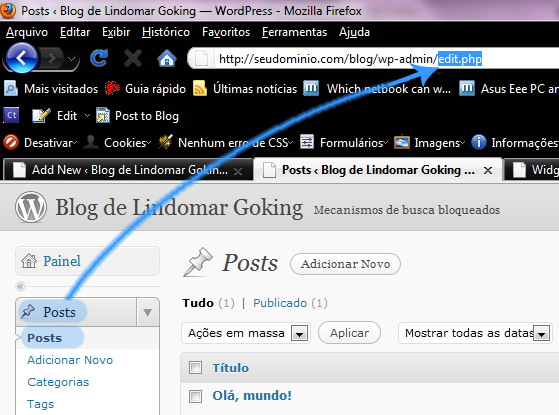The height and width of the screenshot is (415, 559).
Task: Switch to the Add New ‹ Blog de Lindomar tab
Action: point(128,170)
